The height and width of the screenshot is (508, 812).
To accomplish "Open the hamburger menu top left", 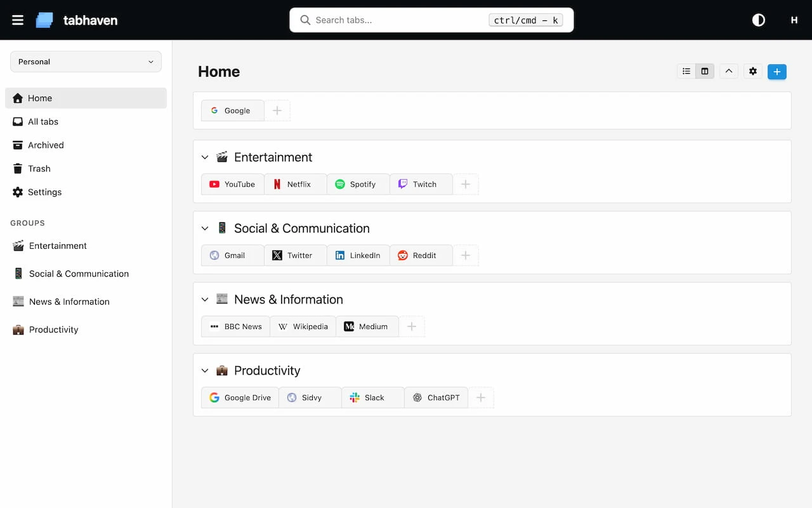I will pyautogui.click(x=18, y=20).
